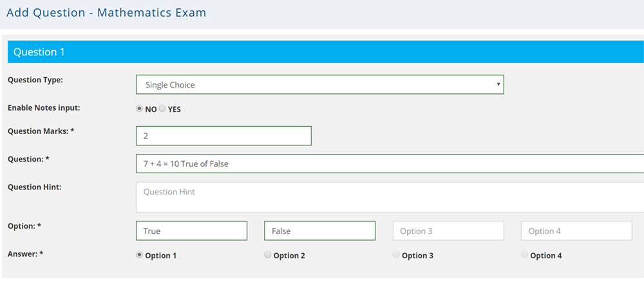Focus the empty Option 4 input

(576, 231)
